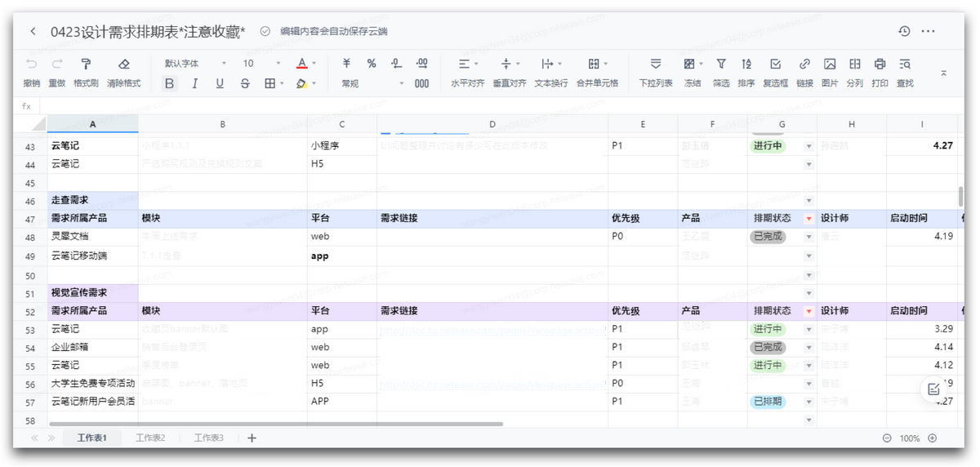
Task: Open the red filter arrow on row 47 排期状态
Action: pos(808,219)
